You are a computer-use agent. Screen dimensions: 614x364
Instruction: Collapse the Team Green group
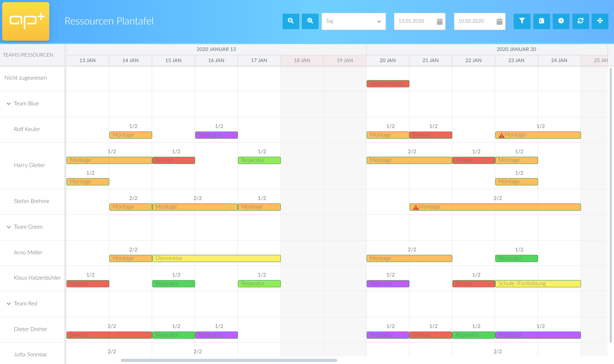pos(9,227)
